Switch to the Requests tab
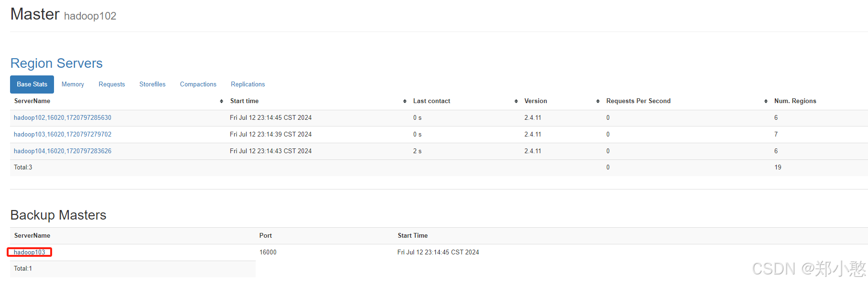The image size is (868, 284). click(112, 84)
